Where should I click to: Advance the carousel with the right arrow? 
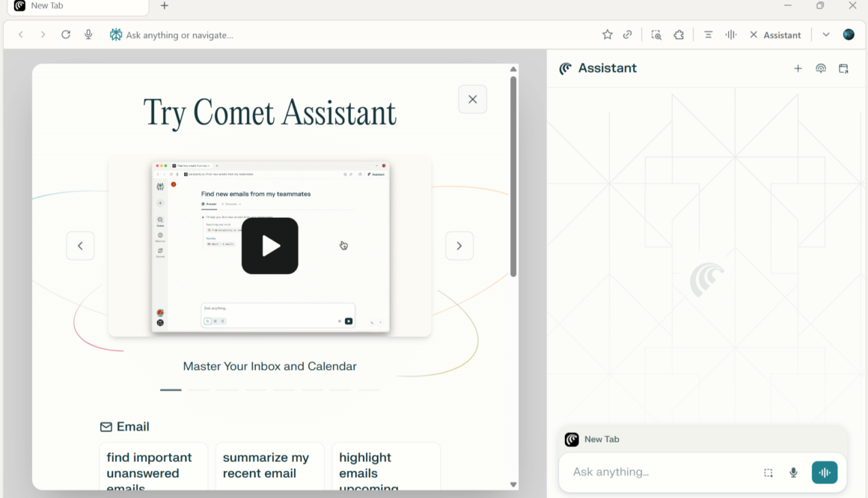tap(459, 246)
